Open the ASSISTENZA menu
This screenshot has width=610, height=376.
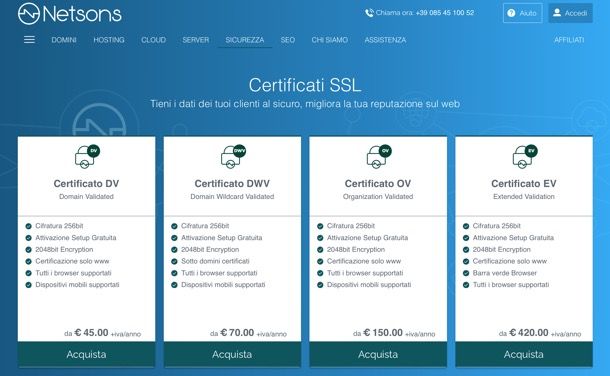tap(385, 40)
